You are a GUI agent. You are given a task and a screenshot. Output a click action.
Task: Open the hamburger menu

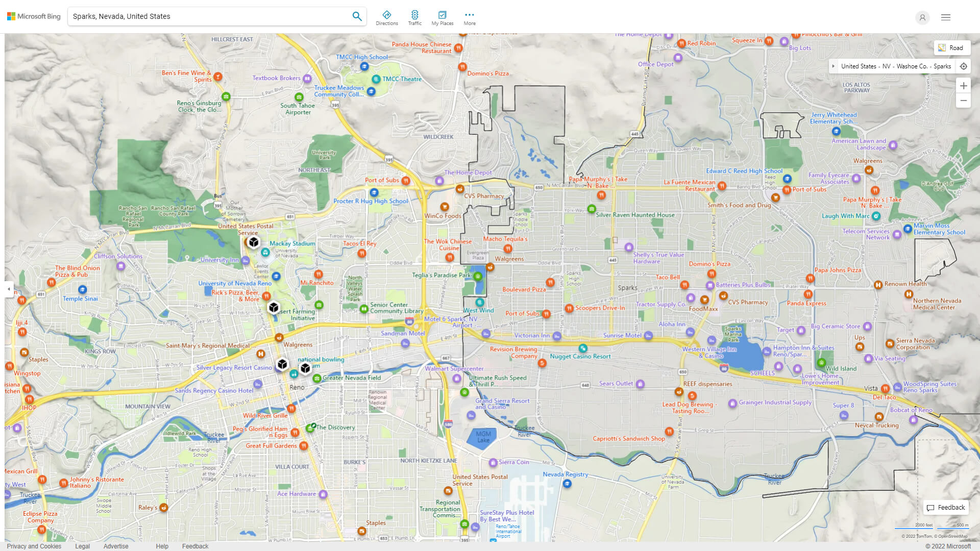(x=945, y=17)
